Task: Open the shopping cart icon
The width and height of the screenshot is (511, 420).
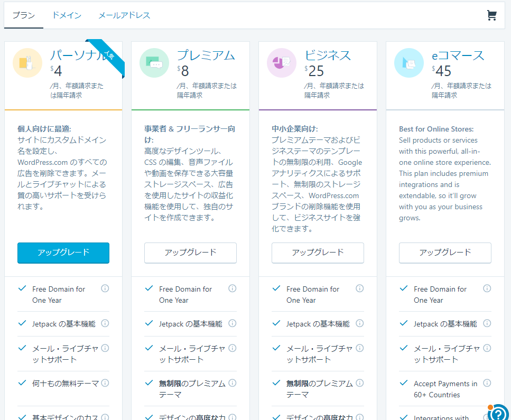Action: (x=491, y=15)
